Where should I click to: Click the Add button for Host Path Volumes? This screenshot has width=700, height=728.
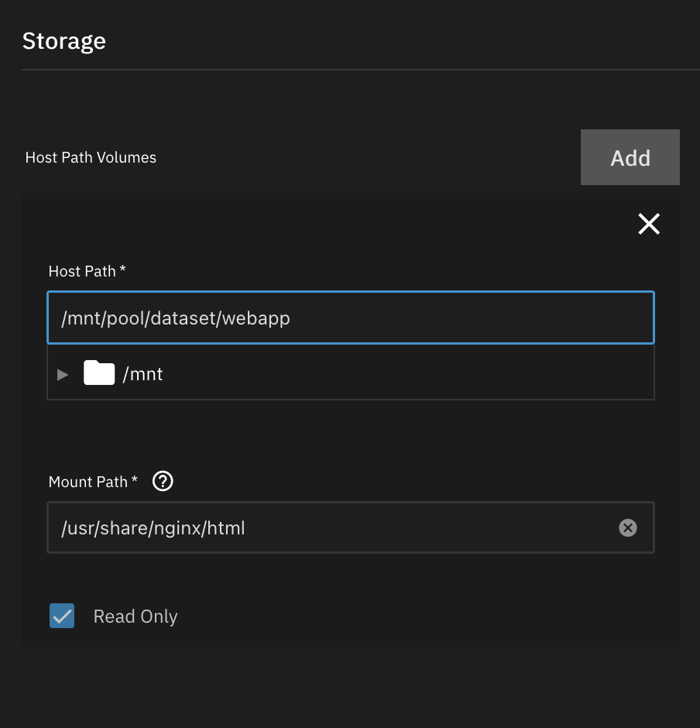(x=630, y=157)
